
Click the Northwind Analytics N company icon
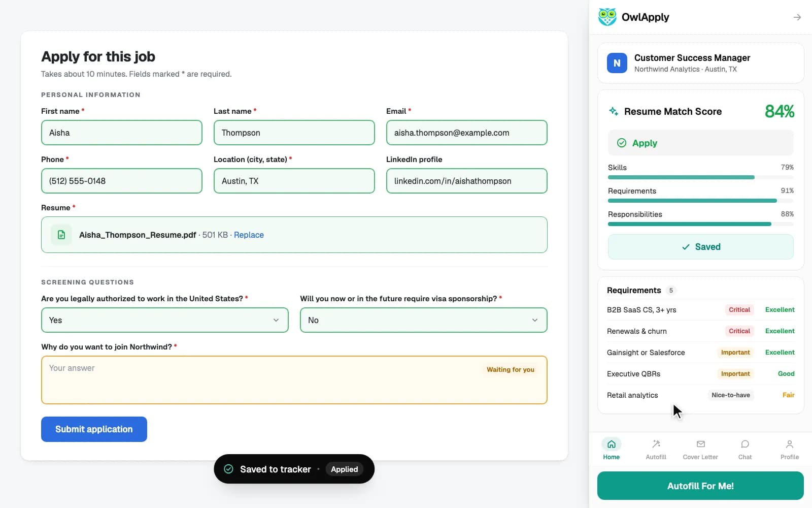[x=617, y=63]
